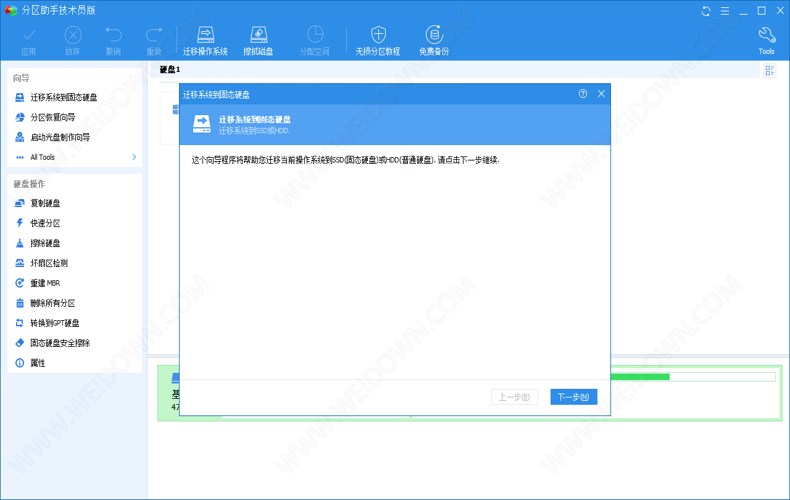Choose 复制硬盘 from disk operations
The height and width of the screenshot is (500, 790).
45,203
